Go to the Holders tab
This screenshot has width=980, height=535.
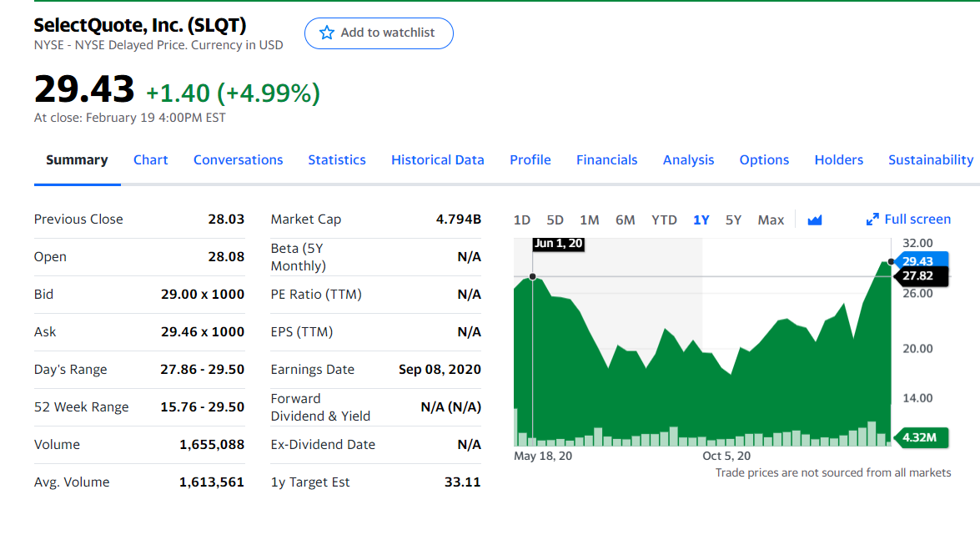pos(838,160)
